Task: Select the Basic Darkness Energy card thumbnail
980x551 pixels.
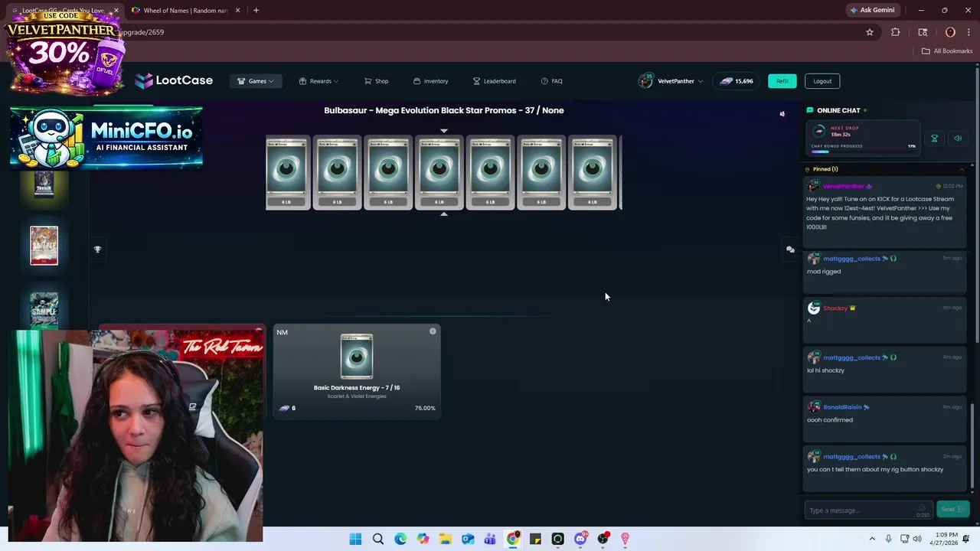Action: click(x=357, y=357)
